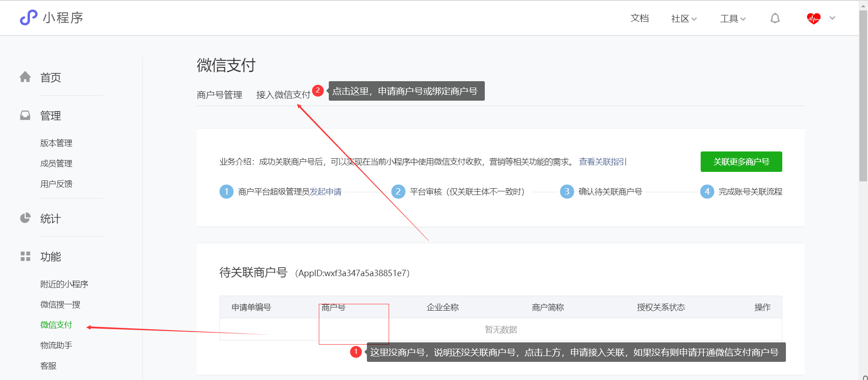Open 版本管理 in the sidebar
Image resolution: width=868 pixels, height=380 pixels.
point(56,143)
